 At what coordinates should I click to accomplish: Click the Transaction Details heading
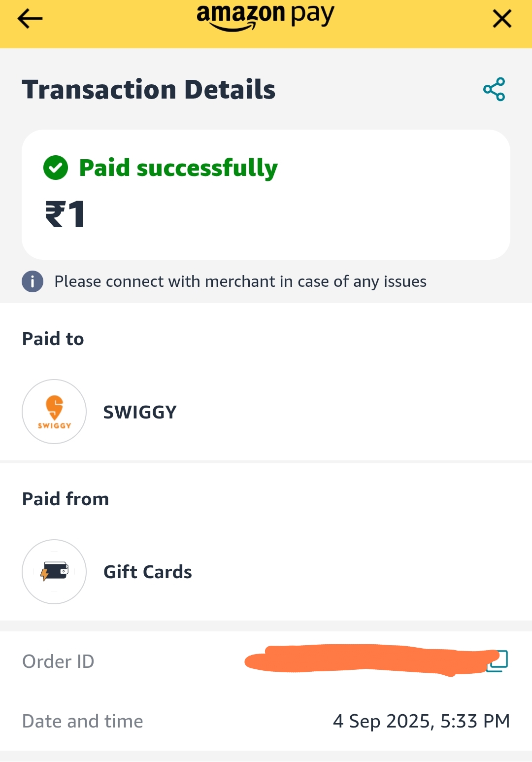tap(149, 90)
